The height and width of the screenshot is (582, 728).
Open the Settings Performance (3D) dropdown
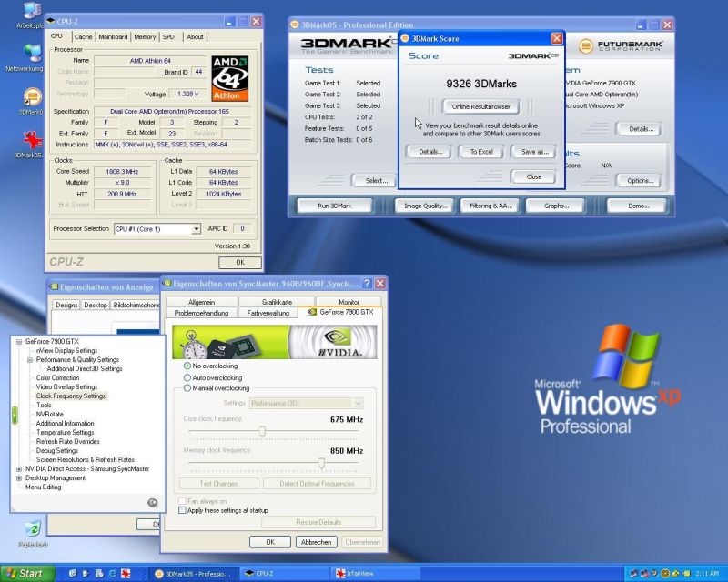click(307, 404)
